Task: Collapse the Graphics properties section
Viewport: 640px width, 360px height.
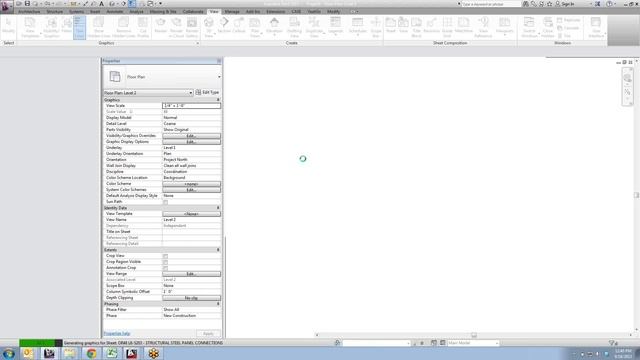Action: coord(218,100)
